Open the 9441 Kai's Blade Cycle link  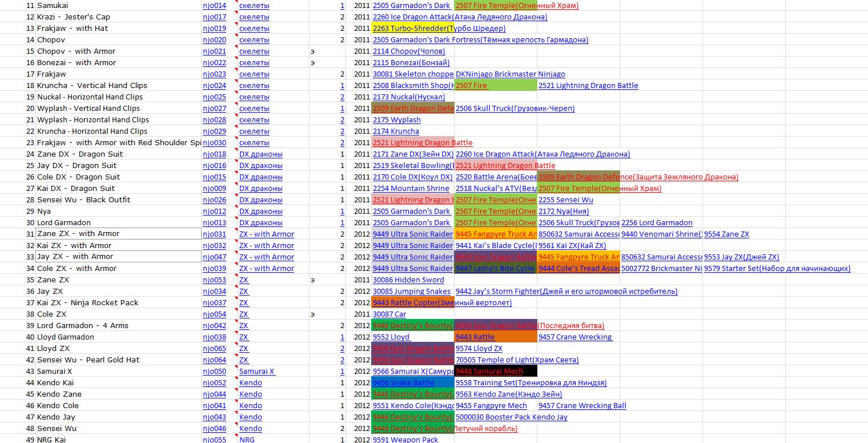(x=496, y=246)
